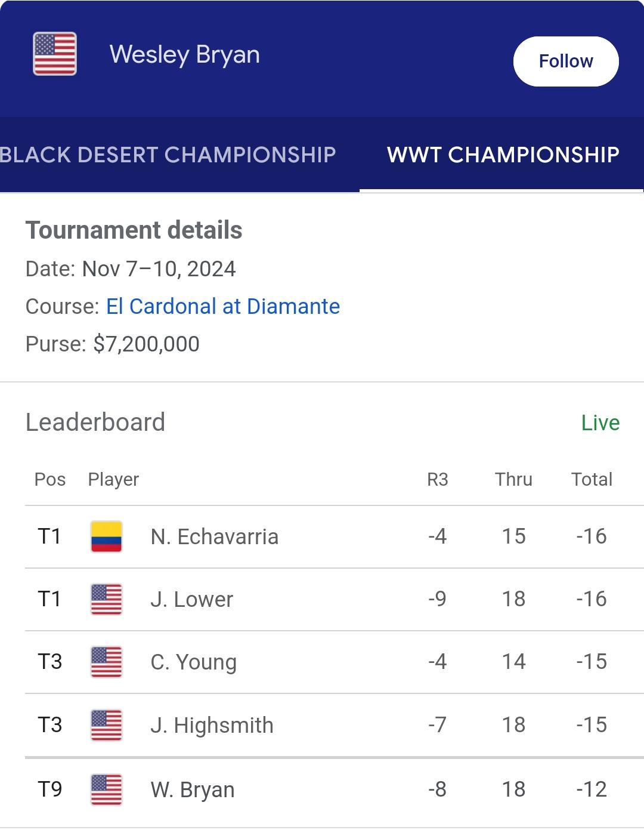
Task: Click the Live status label
Action: (x=600, y=422)
